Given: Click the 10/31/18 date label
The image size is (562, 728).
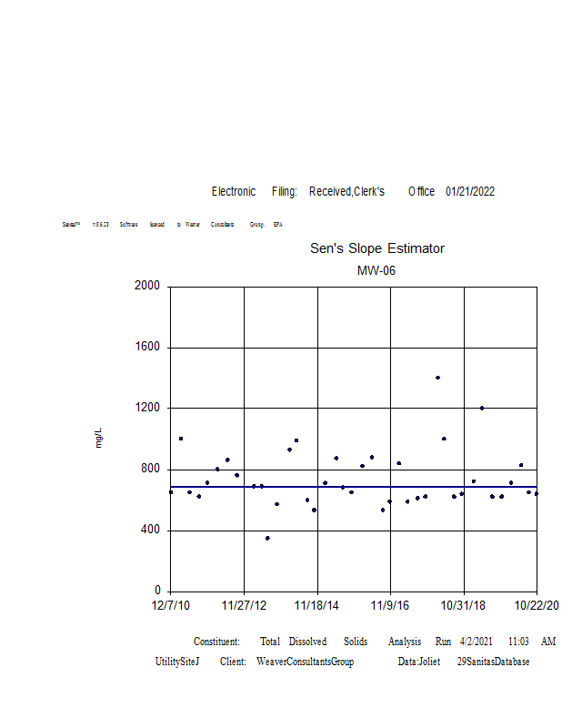Looking at the screenshot, I should 464,605.
